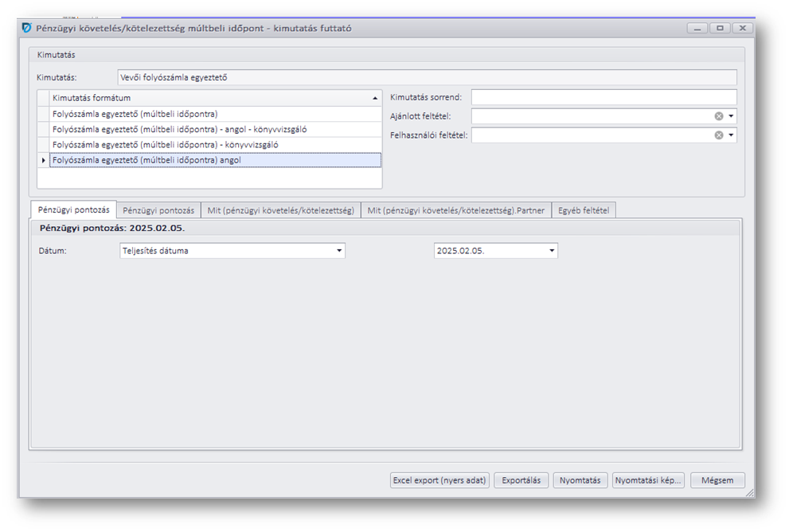Screen dimensions: 789x532
Task: Click the Excel export (nyers adat) button
Action: (439, 480)
